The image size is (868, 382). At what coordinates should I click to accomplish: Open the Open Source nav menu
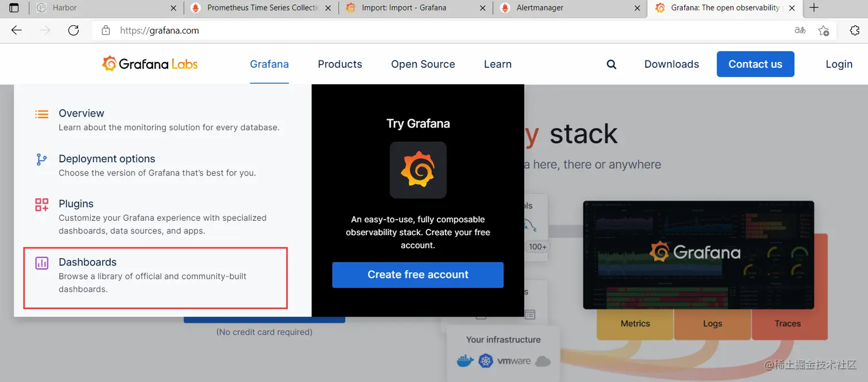point(423,64)
